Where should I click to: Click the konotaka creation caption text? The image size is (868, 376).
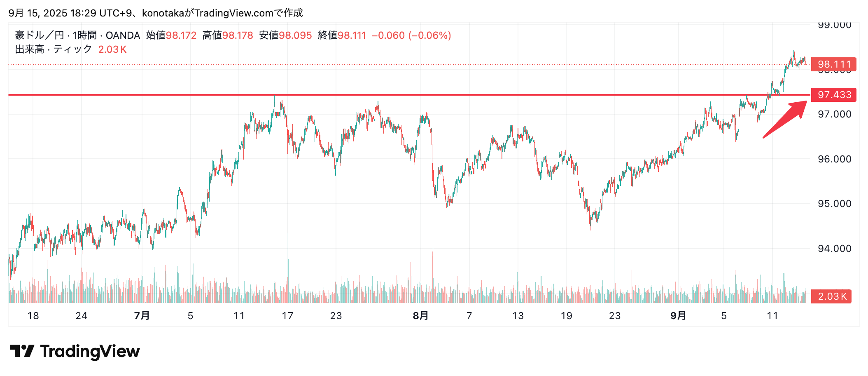coord(156,13)
